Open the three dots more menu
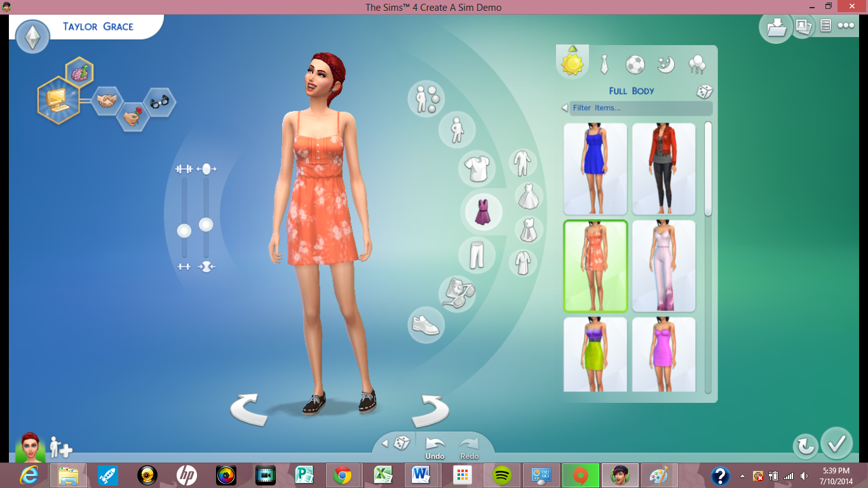The height and width of the screenshot is (488, 868). [846, 26]
